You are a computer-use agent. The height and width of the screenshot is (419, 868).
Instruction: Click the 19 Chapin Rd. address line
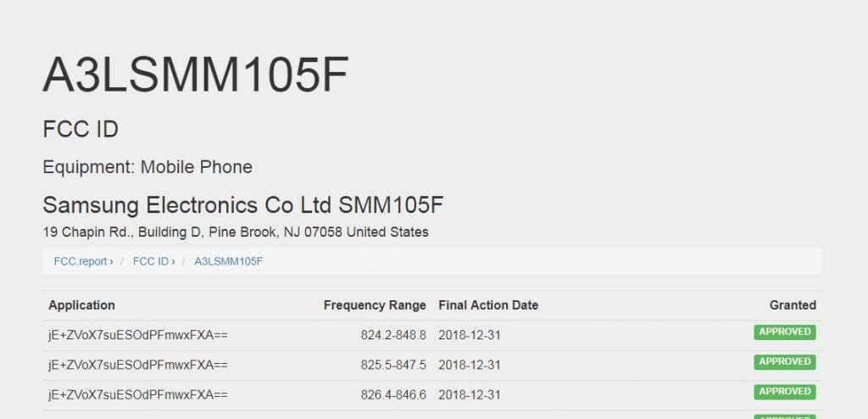(236, 232)
